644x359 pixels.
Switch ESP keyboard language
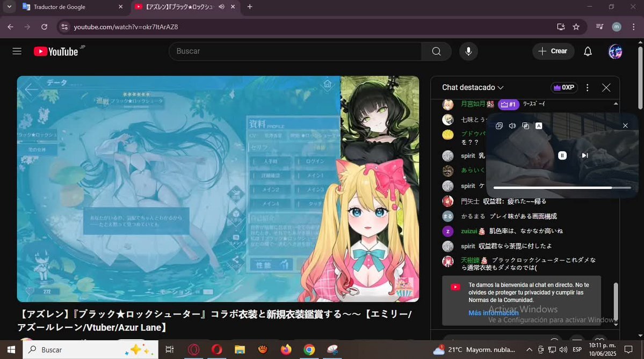click(577, 349)
